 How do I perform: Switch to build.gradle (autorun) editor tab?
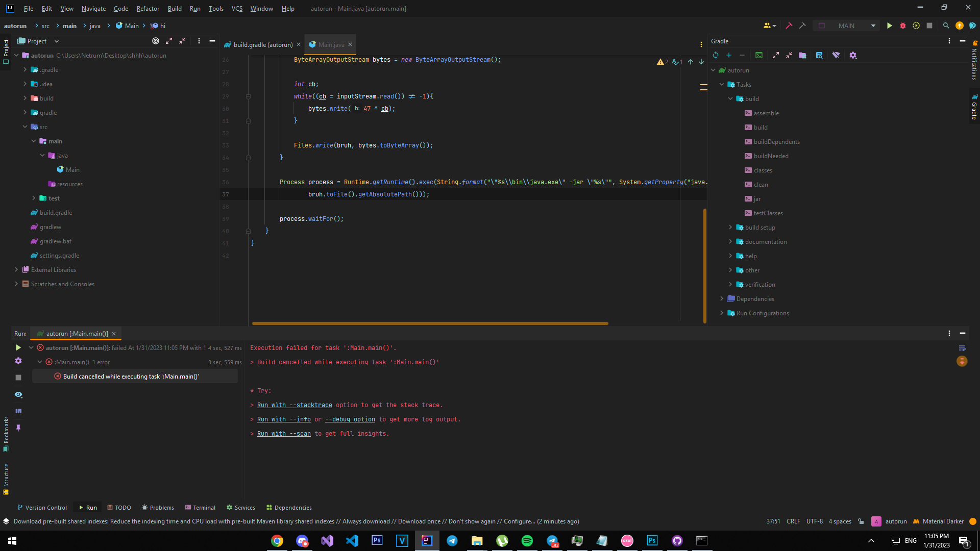[262, 44]
